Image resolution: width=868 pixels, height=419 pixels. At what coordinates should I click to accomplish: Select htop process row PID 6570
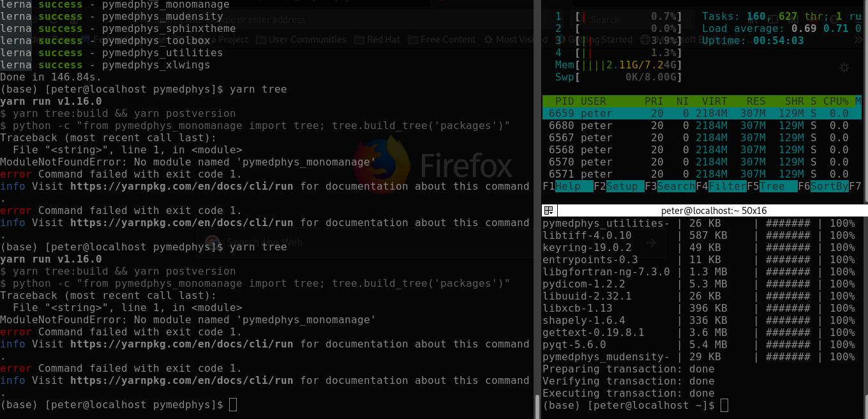pyautogui.click(x=702, y=162)
